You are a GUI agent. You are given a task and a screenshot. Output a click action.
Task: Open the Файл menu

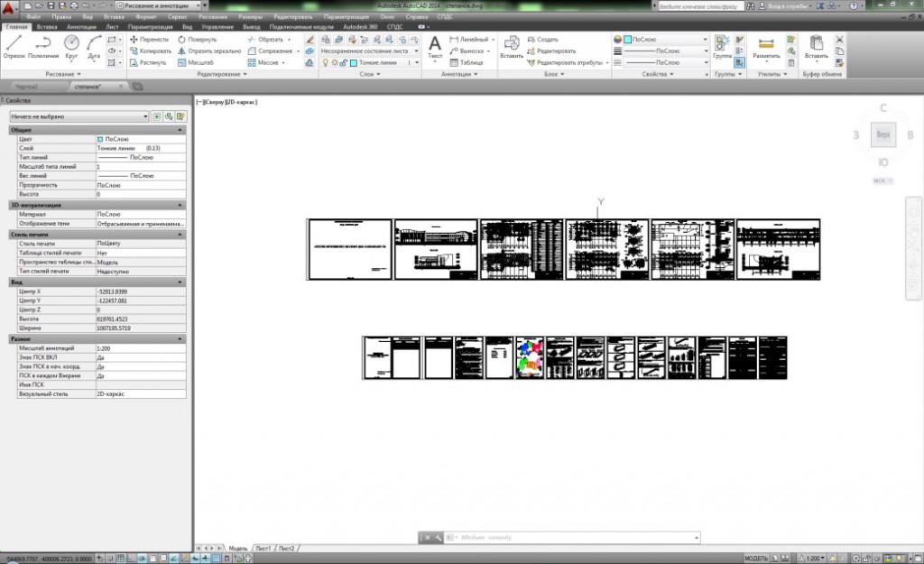tap(33, 17)
